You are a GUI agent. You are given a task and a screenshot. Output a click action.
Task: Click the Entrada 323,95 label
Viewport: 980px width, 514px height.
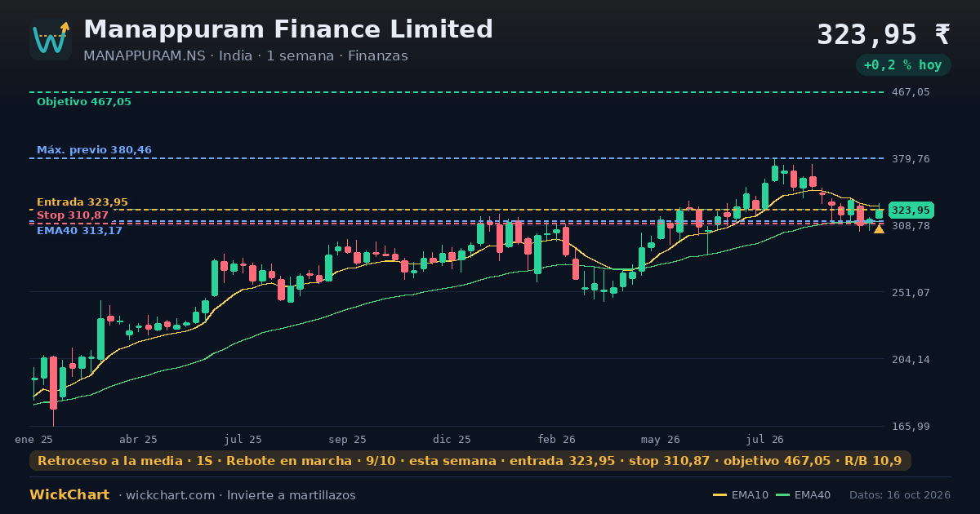pyautogui.click(x=82, y=202)
